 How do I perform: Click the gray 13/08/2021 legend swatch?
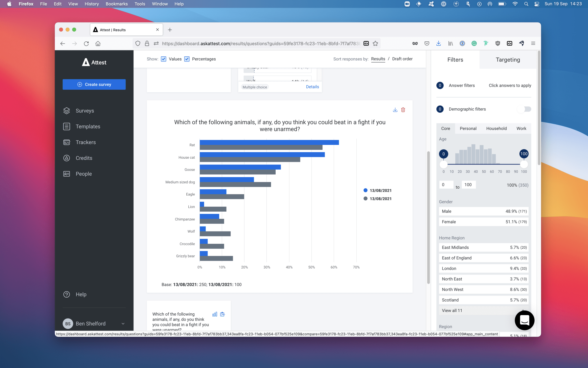coord(365,198)
